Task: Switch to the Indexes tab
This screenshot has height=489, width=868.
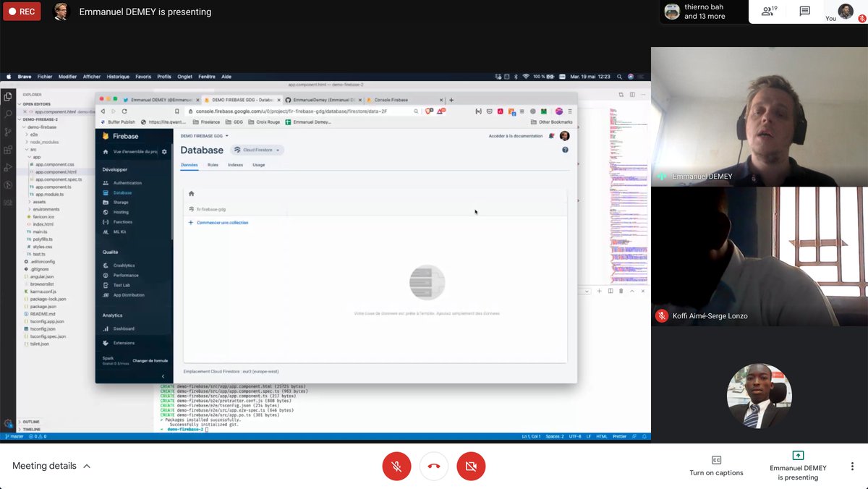Action: point(235,165)
